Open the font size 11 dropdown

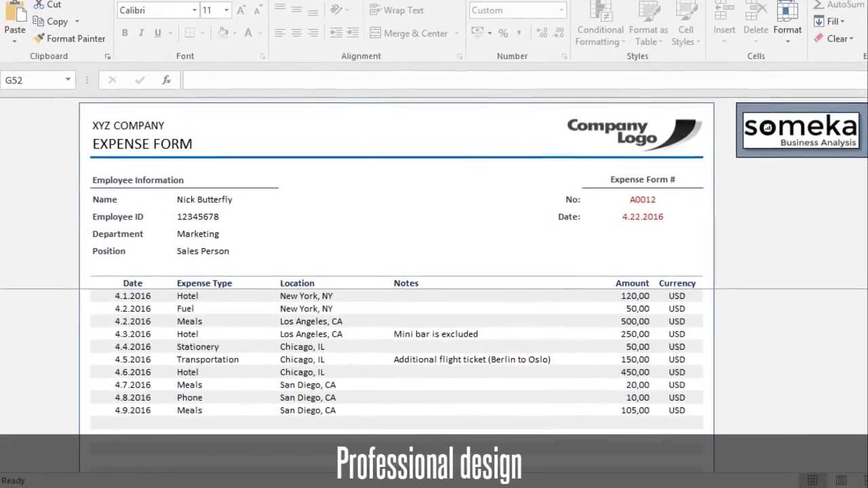[226, 10]
